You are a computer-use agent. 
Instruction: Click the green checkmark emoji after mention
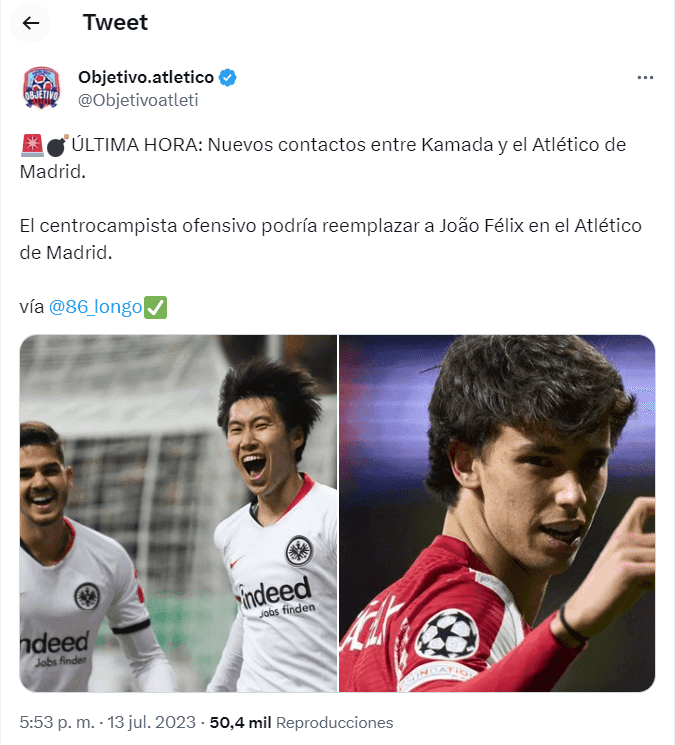click(x=155, y=307)
